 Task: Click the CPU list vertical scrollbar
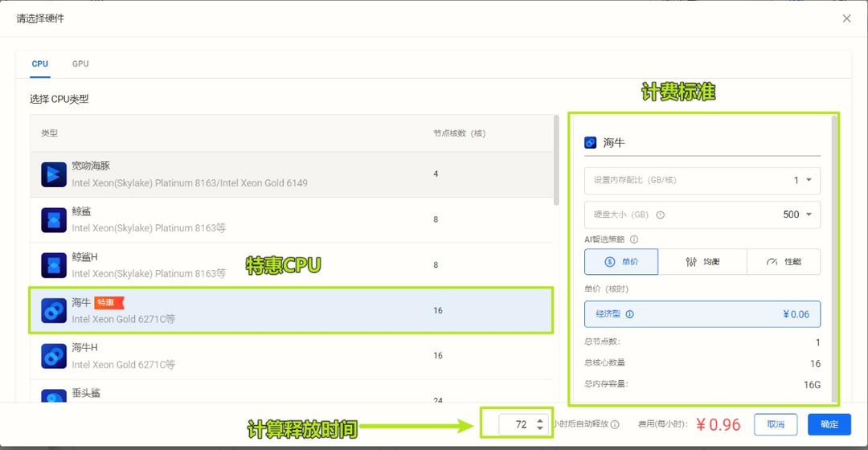[556, 161]
